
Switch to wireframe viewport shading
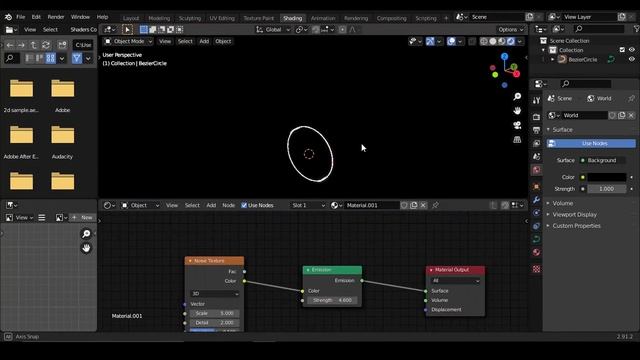click(x=484, y=41)
